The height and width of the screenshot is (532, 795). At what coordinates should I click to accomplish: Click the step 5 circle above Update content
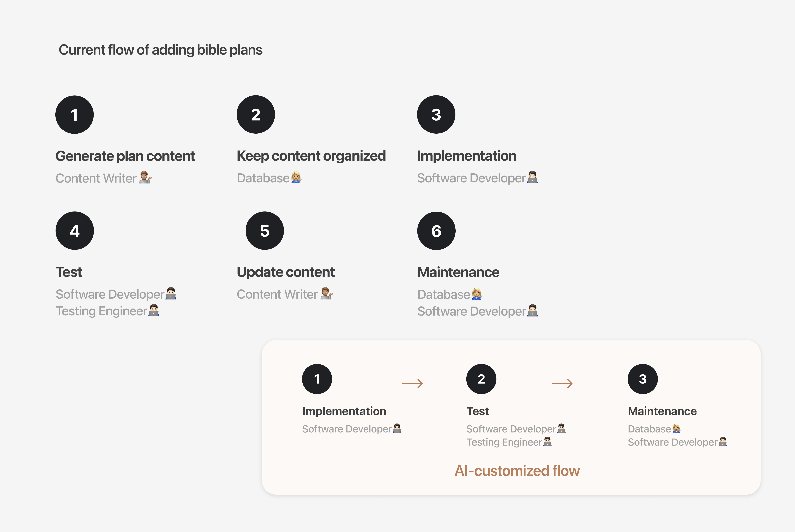(x=265, y=231)
